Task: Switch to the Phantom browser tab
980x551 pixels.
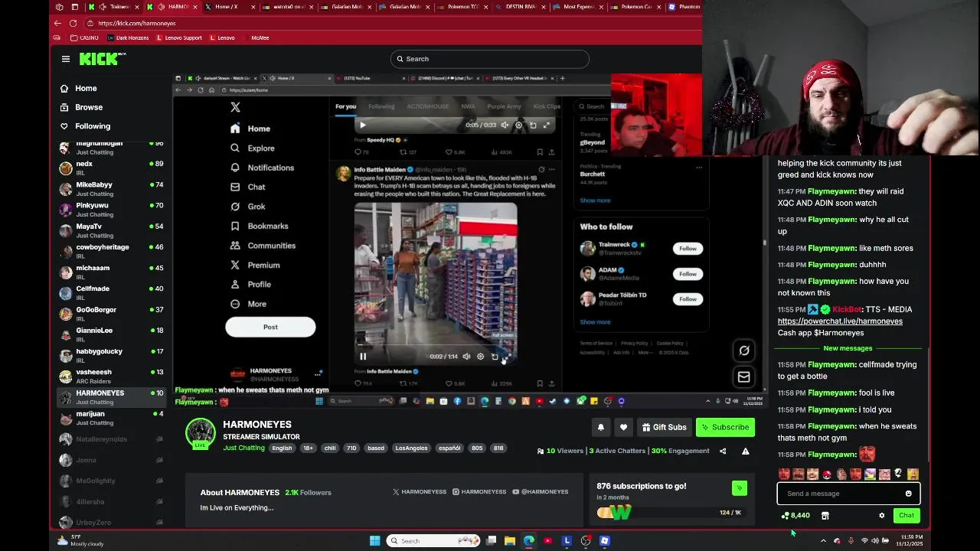Action: click(x=684, y=7)
